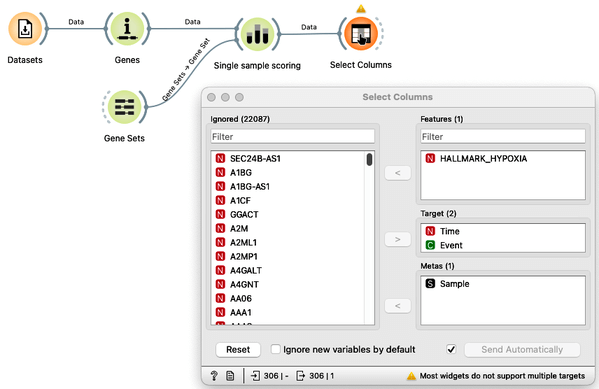Select SEC24B-AS1 in the Ignored list

click(288, 159)
